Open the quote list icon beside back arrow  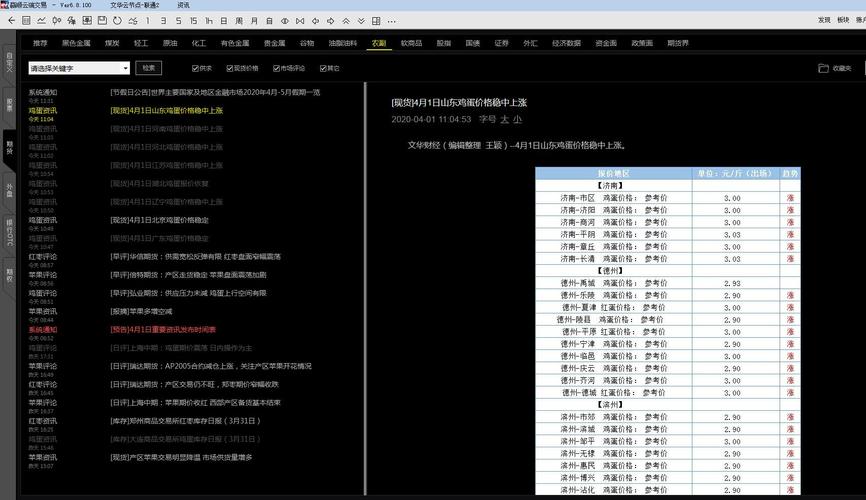point(26,20)
